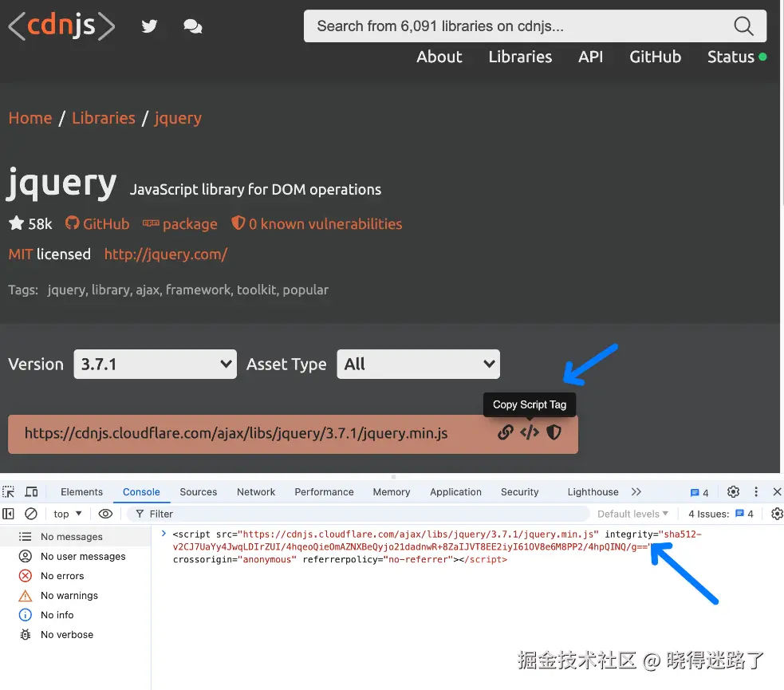This screenshot has height=690, width=784.
Task: Open the About page
Action: pos(439,57)
